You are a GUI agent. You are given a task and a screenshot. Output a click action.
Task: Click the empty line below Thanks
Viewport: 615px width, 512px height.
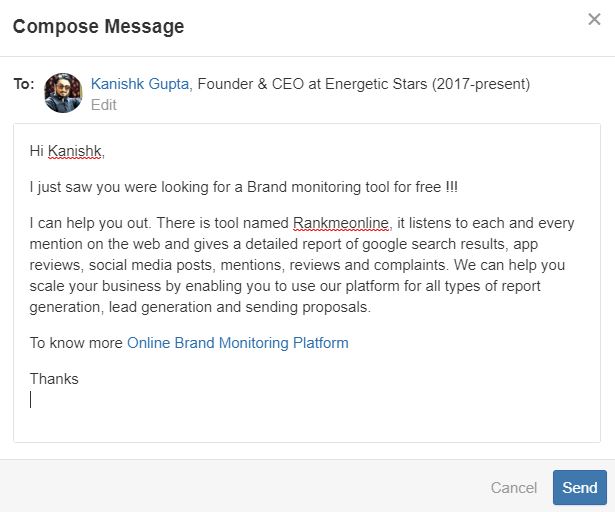pyautogui.click(x=307, y=400)
